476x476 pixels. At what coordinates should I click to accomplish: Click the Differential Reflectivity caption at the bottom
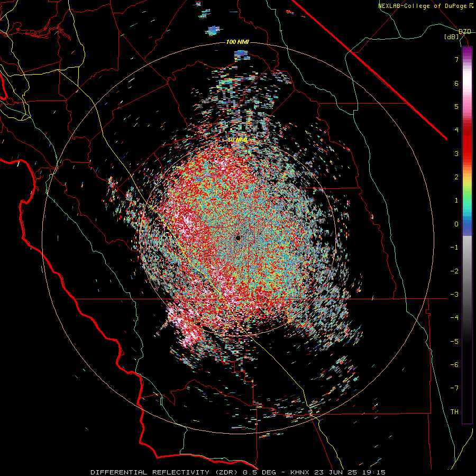[x=237, y=472]
